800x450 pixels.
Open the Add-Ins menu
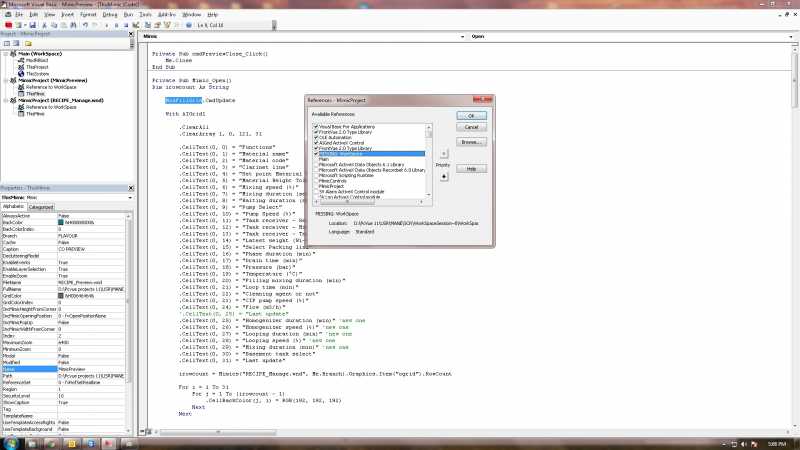pos(166,15)
